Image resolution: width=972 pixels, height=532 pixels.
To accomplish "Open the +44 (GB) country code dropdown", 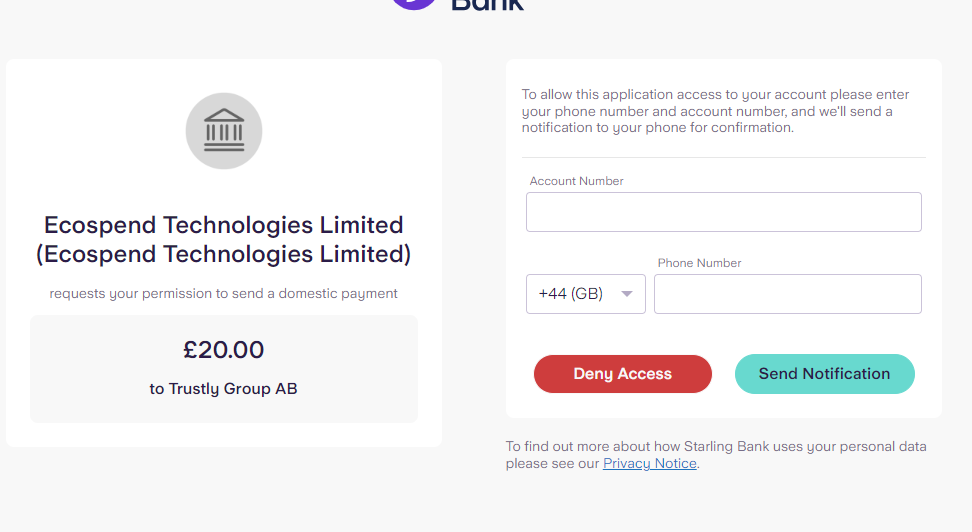I will point(585,294).
